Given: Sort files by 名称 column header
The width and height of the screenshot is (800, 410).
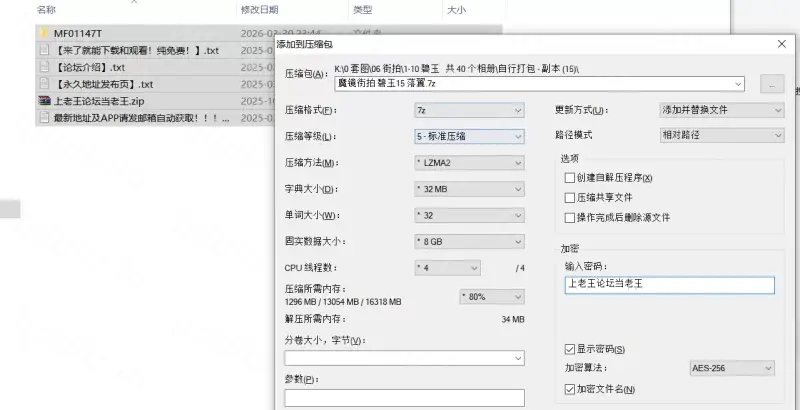Looking at the screenshot, I should coord(46,10).
